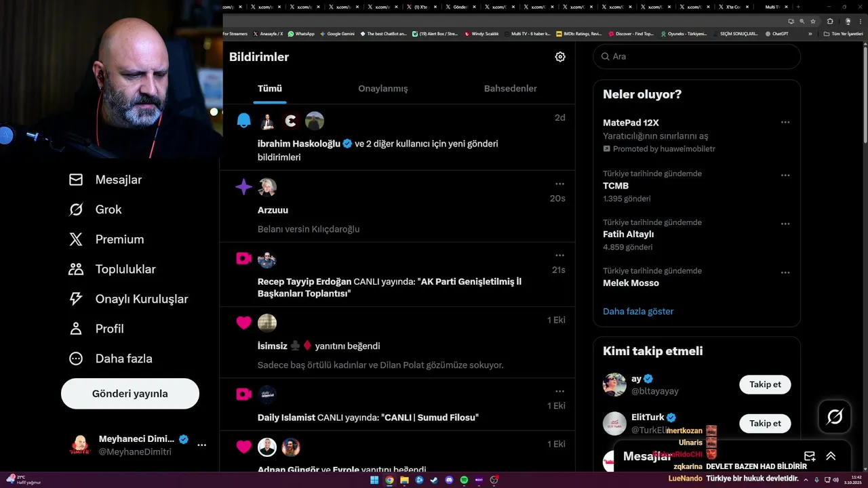
Task: Follow ay with Takip et button
Action: point(765,384)
